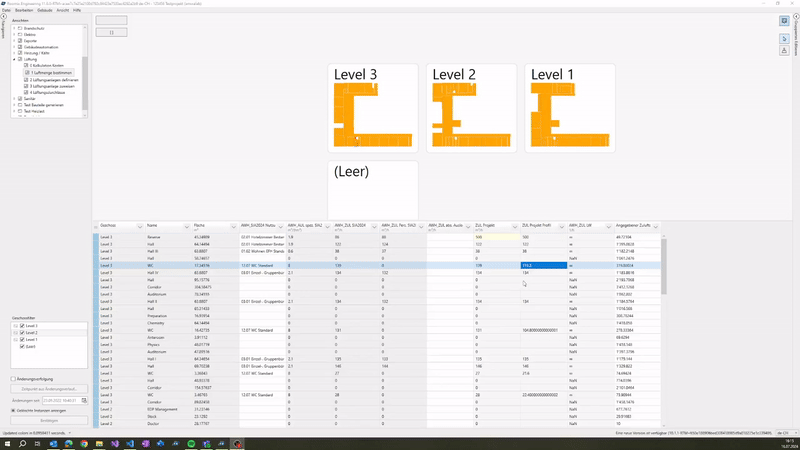Open the Windows Start menu
Viewport: 800px width, 450px height.
pos(9,441)
